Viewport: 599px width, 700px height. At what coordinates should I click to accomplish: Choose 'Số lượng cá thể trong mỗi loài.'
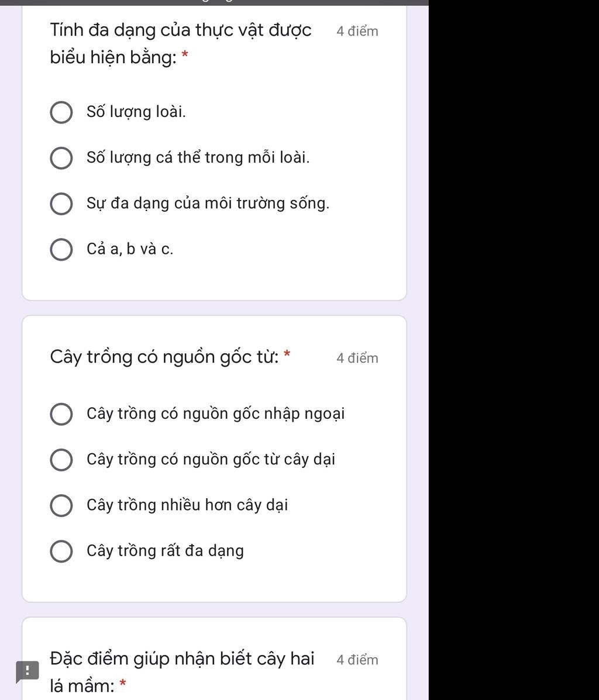tap(61, 158)
